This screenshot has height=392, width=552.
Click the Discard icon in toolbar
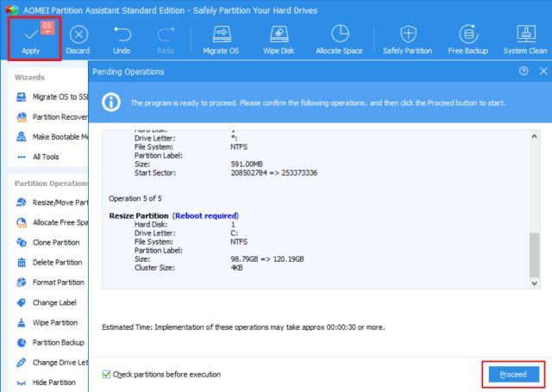pyautogui.click(x=78, y=38)
